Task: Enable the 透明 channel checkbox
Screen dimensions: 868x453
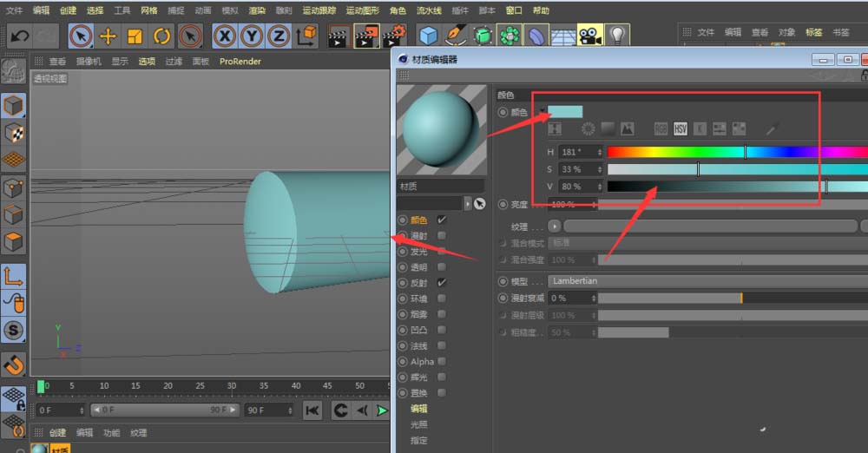Action: (x=442, y=267)
